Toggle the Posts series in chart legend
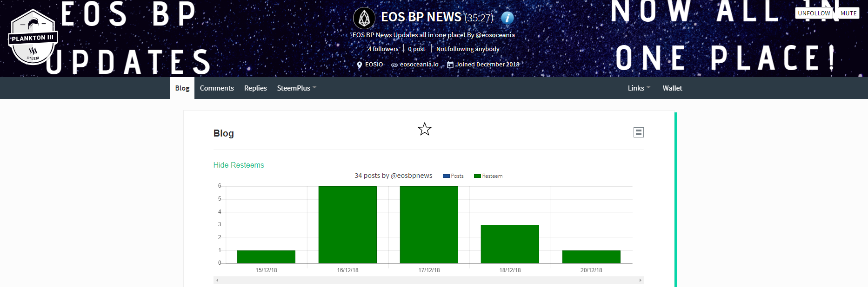 pyautogui.click(x=453, y=176)
